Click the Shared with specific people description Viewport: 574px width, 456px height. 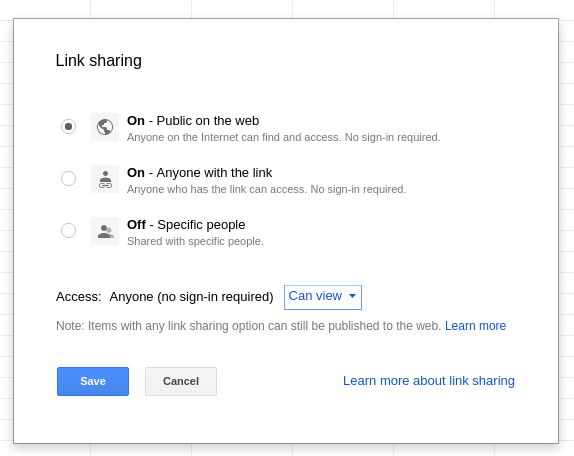[x=195, y=241]
